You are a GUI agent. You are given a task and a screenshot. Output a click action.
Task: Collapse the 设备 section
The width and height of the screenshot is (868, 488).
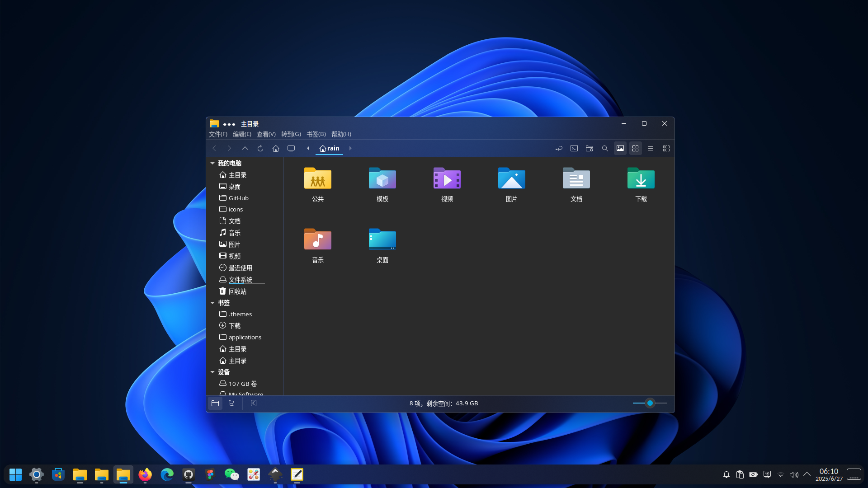[212, 372]
